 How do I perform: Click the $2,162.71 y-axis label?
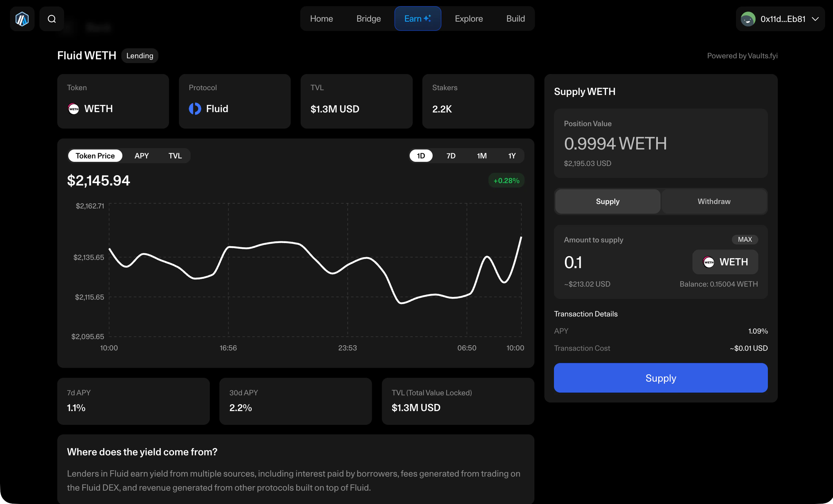tap(90, 206)
